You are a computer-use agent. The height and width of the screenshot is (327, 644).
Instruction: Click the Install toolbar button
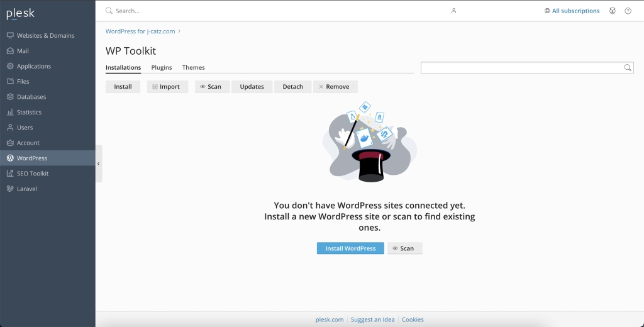(x=123, y=87)
